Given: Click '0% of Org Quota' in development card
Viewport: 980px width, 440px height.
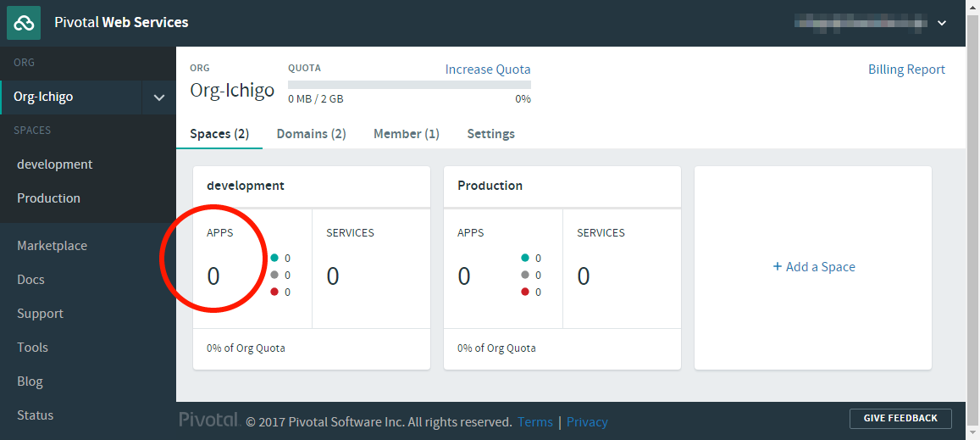Looking at the screenshot, I should (x=246, y=348).
